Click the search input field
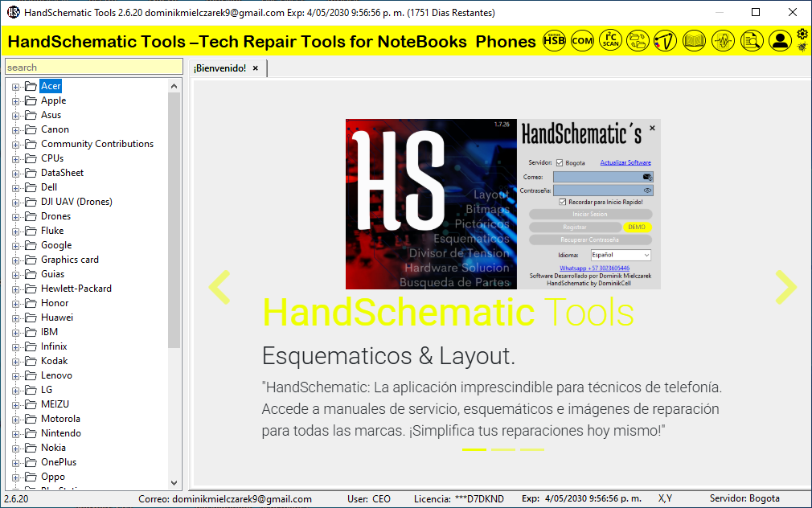The height and width of the screenshot is (508, 812). 94,68
